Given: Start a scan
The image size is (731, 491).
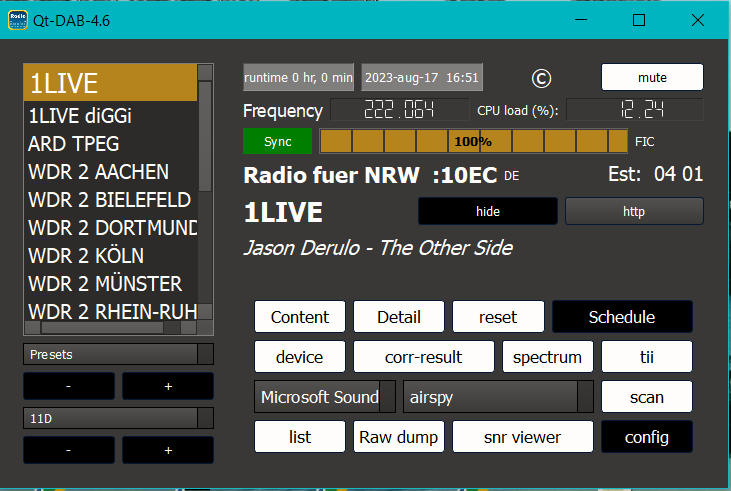Looking at the screenshot, I should point(647,397).
